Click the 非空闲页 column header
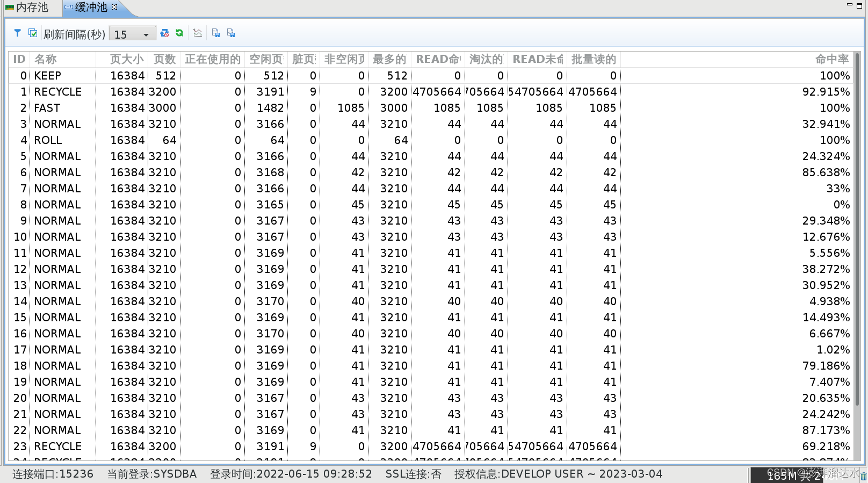Image resolution: width=868 pixels, height=483 pixels. pyautogui.click(x=344, y=59)
